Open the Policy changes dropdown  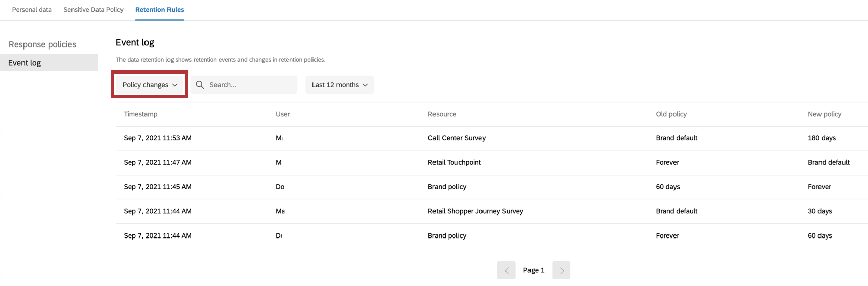pos(150,85)
